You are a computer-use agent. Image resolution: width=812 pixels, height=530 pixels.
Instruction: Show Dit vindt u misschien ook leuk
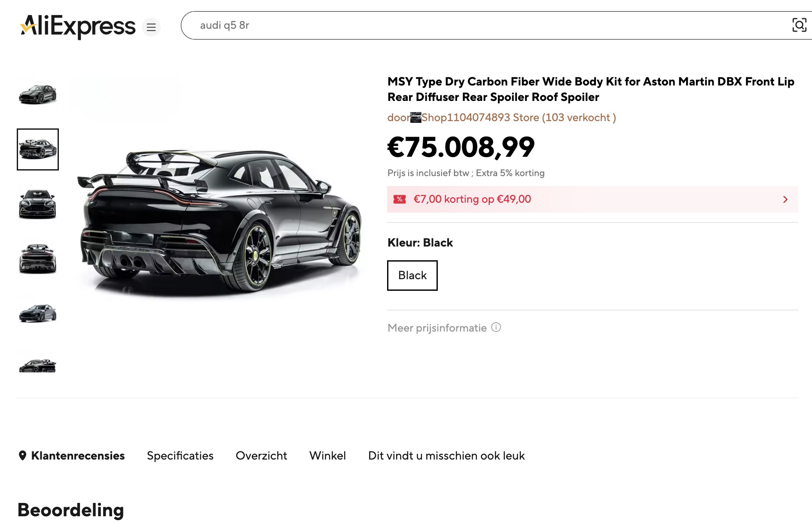pyautogui.click(x=446, y=456)
